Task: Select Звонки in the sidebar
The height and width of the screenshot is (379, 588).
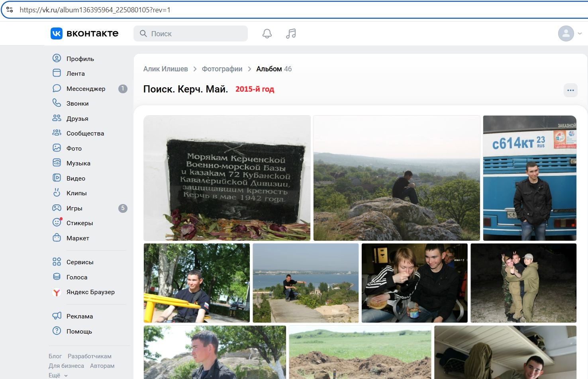Action: [77, 103]
